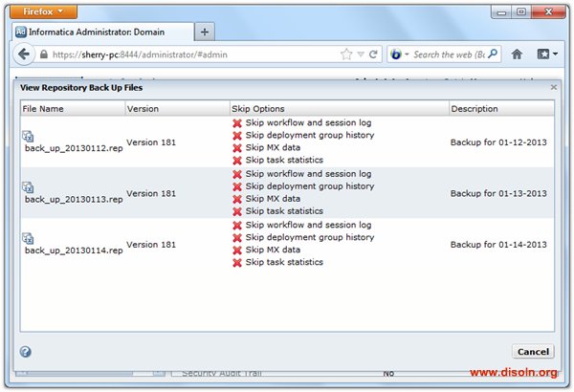This screenshot has height=392, width=574.
Task: Close the View Repository Back Up Files dialog
Action: point(554,87)
